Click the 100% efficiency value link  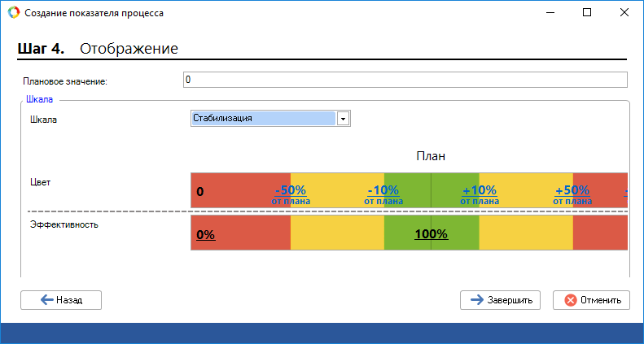click(x=431, y=235)
